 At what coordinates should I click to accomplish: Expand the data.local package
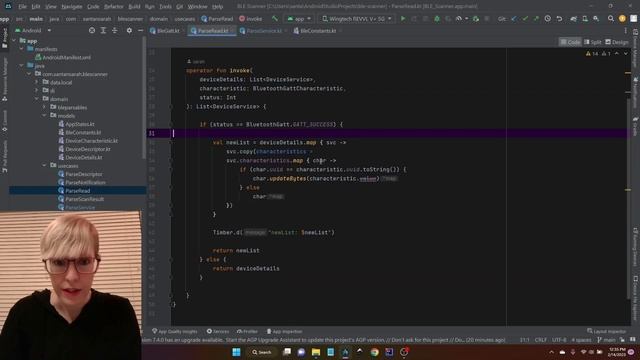[x=37, y=82]
